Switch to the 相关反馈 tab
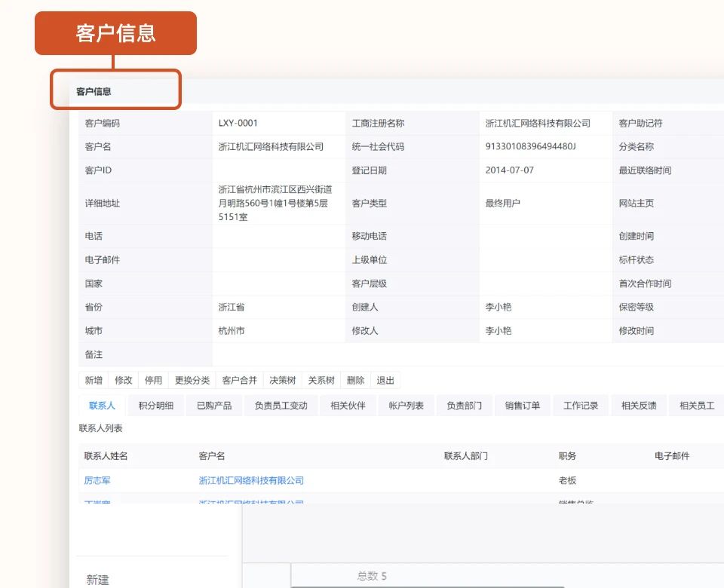Screen dimensions: 724x588 coord(639,406)
